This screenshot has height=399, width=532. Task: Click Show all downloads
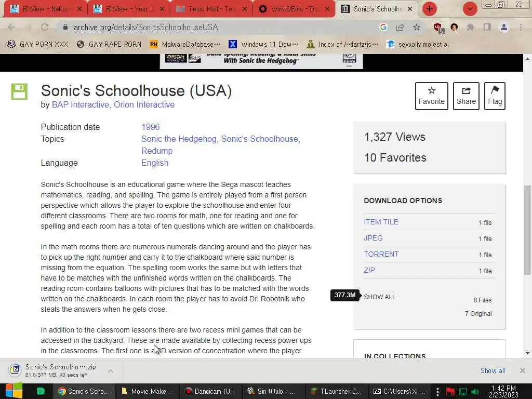(493, 370)
